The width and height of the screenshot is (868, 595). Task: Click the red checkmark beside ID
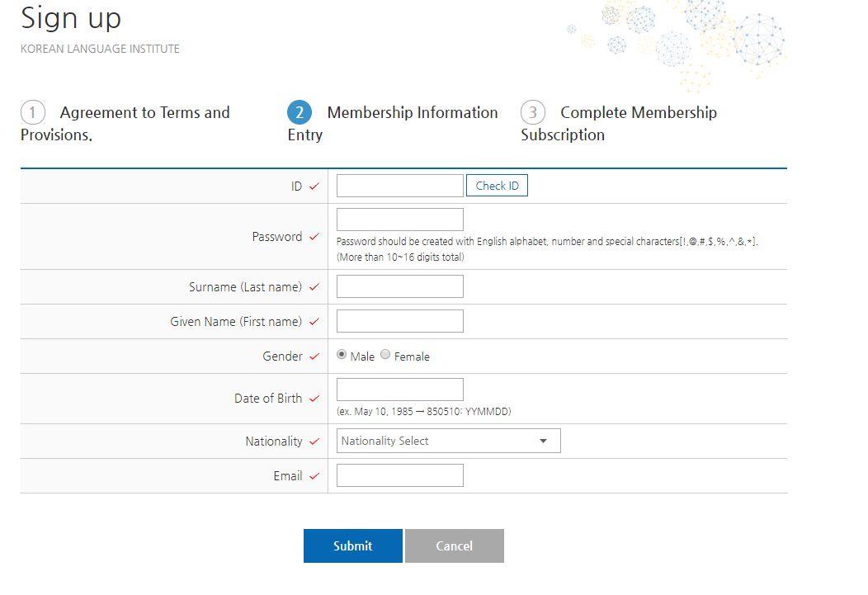coord(314,187)
